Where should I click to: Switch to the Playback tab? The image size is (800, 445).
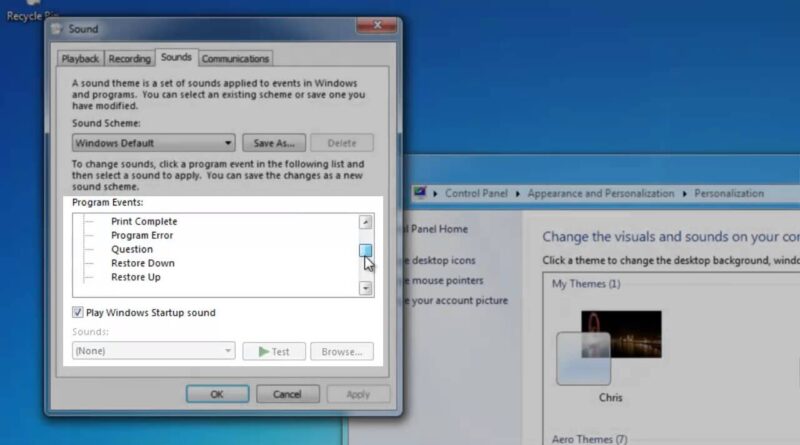[x=80, y=59]
